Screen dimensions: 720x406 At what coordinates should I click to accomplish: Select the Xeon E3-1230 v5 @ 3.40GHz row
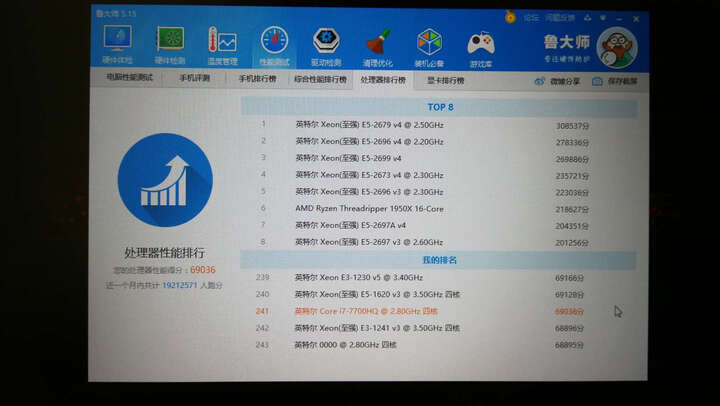coord(439,277)
